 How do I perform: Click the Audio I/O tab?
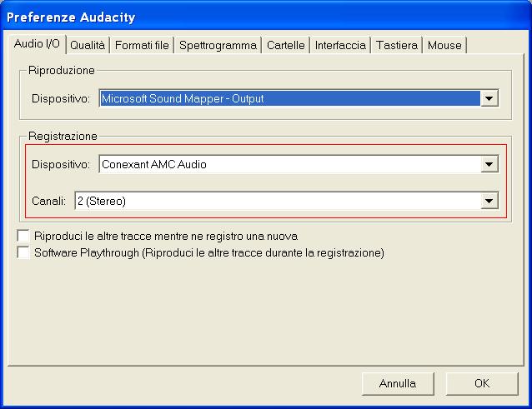(37, 44)
